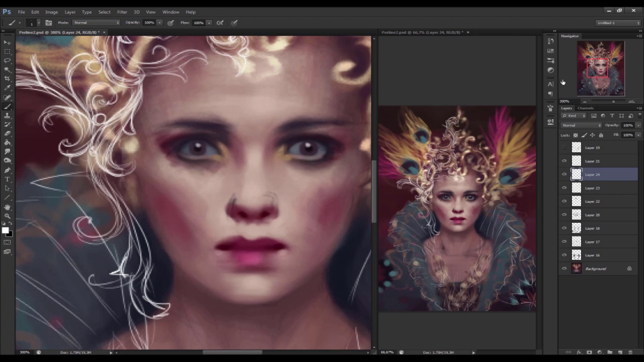Select the Smudge tool

tap(7, 151)
